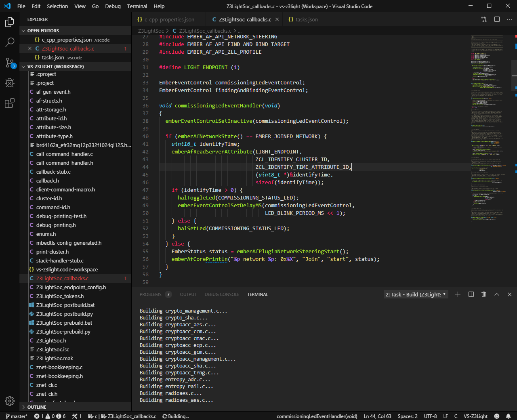
Task: Close Z3LightSoc_callbacks.c in Open Editors
Action: [30, 48]
